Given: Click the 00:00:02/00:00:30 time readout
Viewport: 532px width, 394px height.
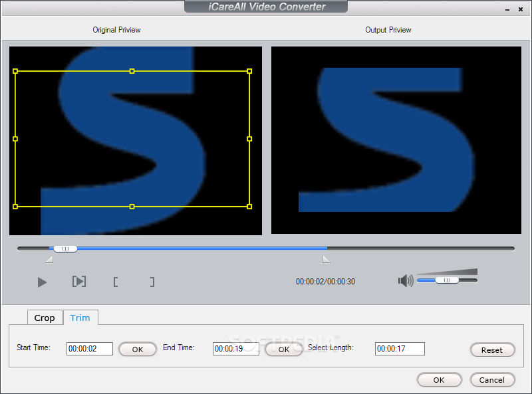Looking at the screenshot, I should tap(325, 282).
